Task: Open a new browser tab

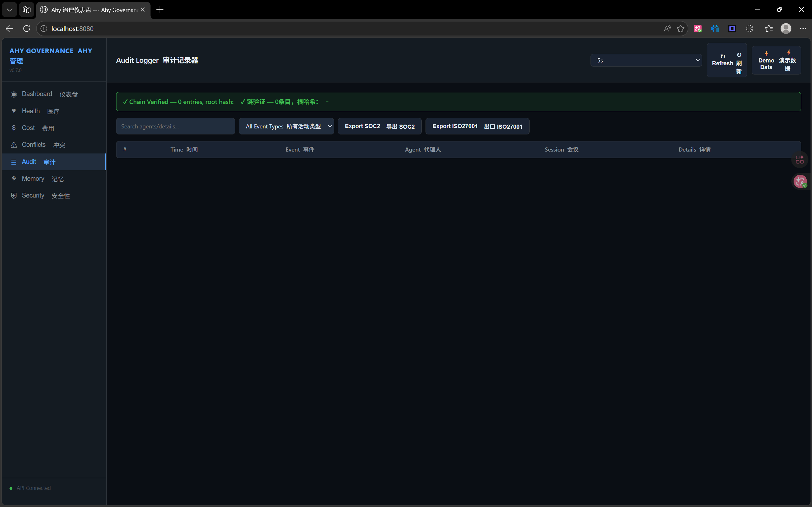Action: tap(160, 10)
